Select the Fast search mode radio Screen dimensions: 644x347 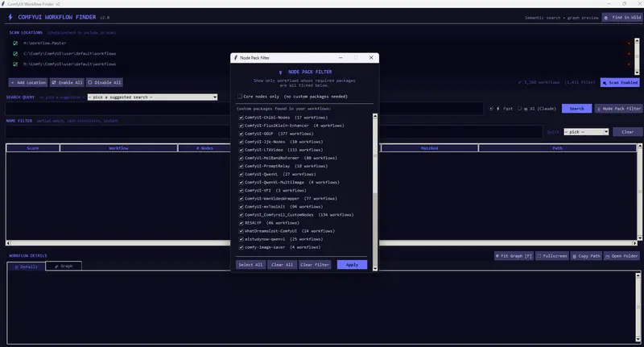[x=491, y=109]
